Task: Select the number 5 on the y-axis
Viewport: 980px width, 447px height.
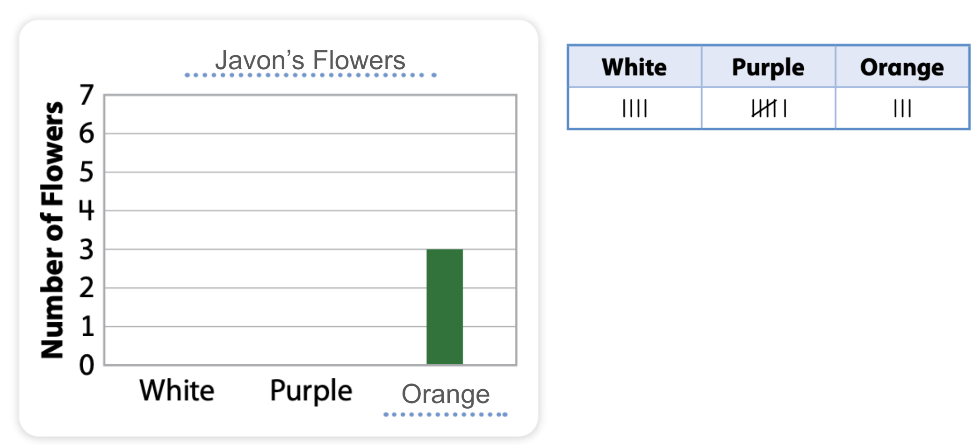Action: tap(86, 172)
